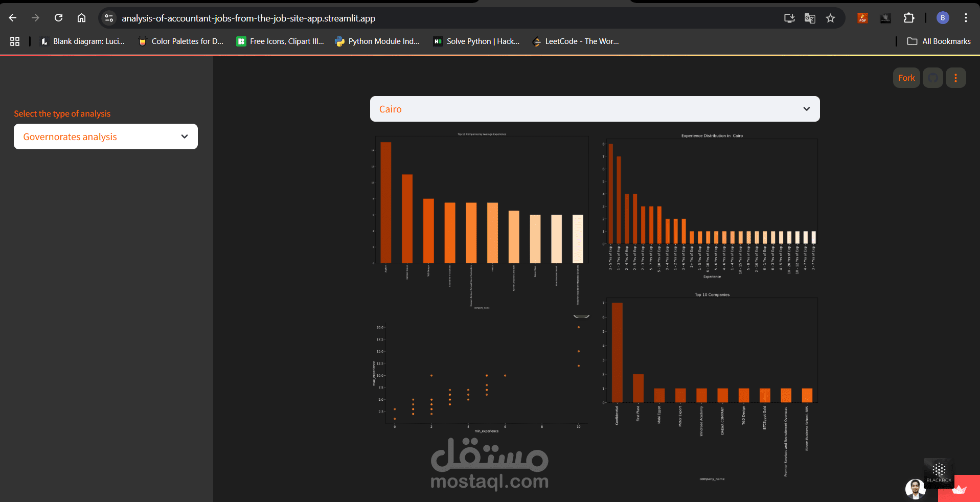Open the translate page icon
Screen dimensions: 980x502
[810, 18]
